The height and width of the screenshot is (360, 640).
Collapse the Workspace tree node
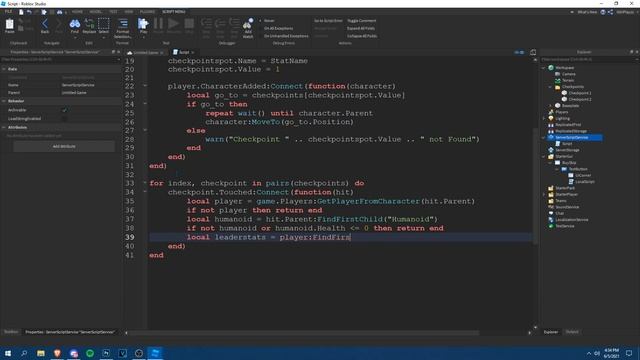(544, 68)
